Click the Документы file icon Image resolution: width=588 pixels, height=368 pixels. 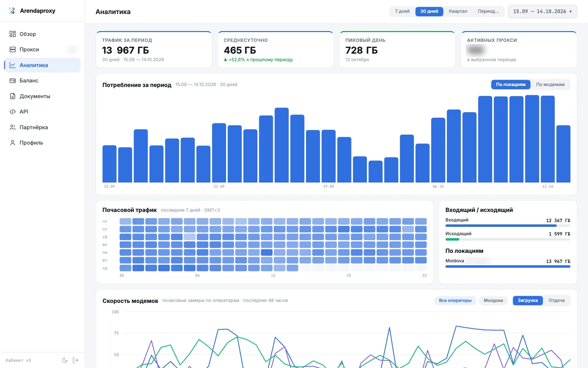click(x=13, y=96)
